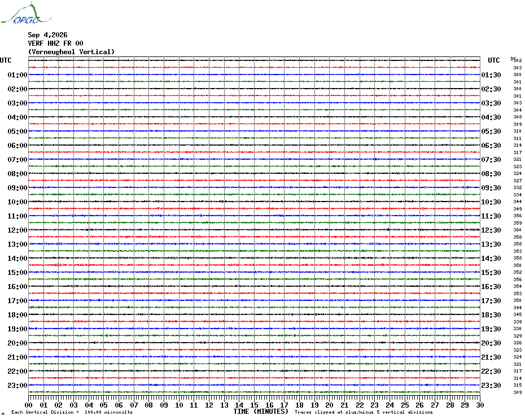
Task: Select the 23:00 left time label
Action: coord(17,386)
